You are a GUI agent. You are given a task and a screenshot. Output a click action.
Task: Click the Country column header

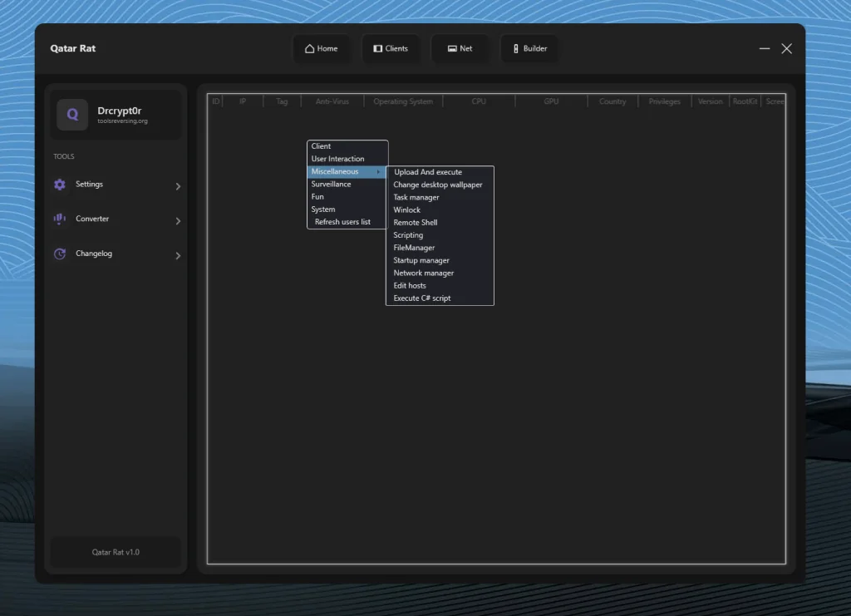[612, 101]
